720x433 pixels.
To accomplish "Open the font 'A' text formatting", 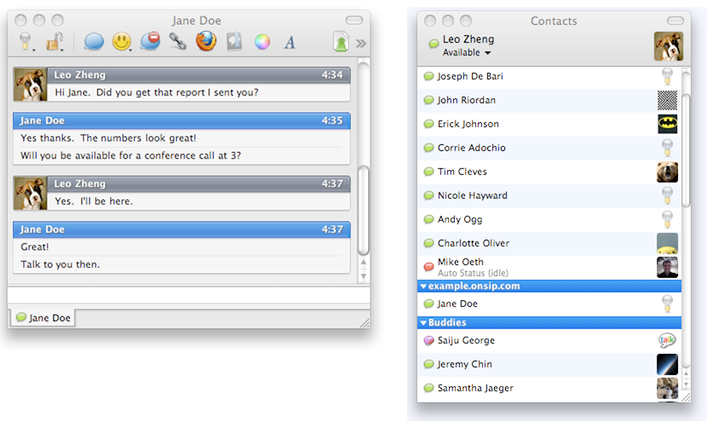I will pyautogui.click(x=290, y=42).
